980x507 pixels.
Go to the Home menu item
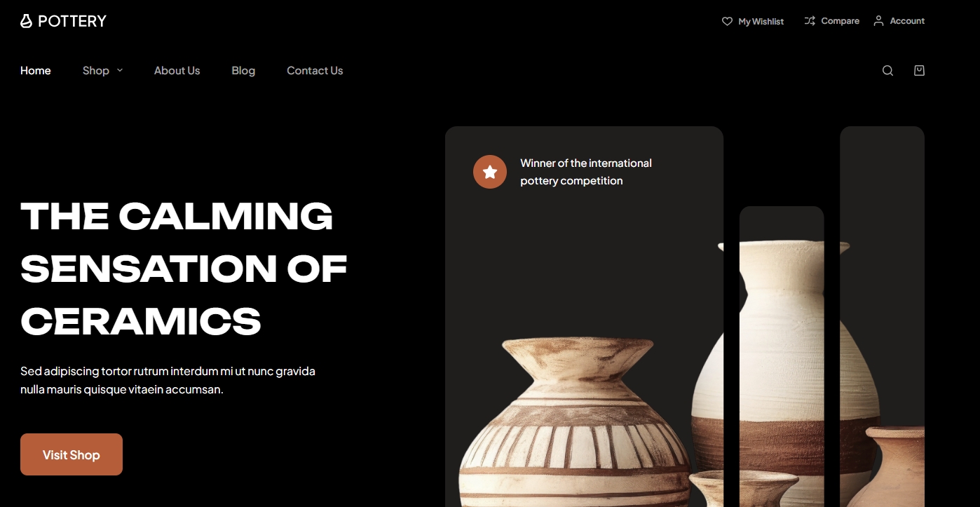(x=36, y=70)
